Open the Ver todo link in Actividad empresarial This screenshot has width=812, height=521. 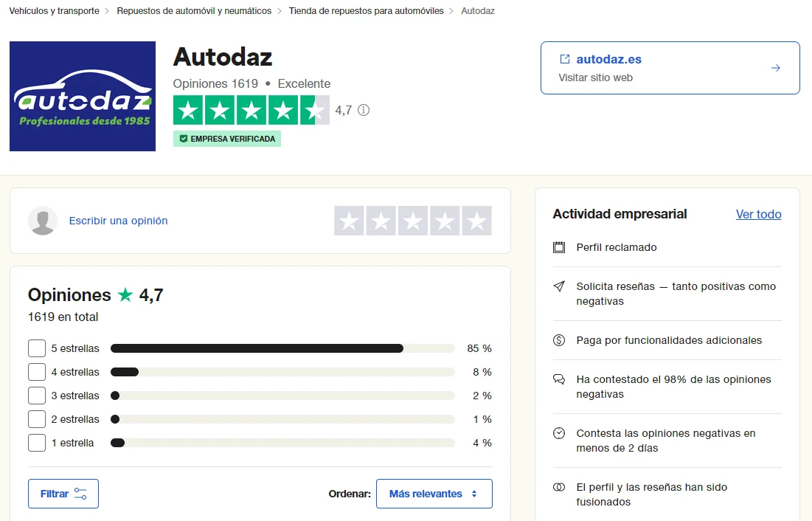(759, 214)
